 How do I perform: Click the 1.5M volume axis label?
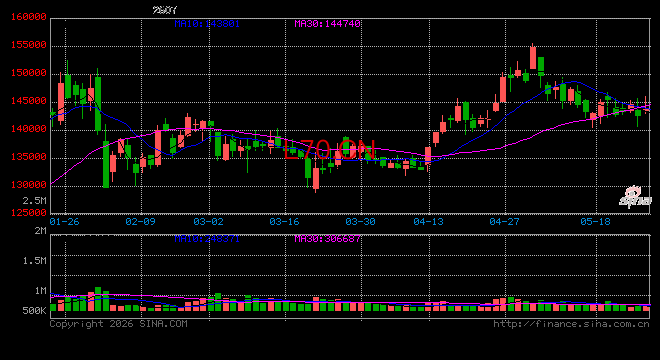coord(35,261)
